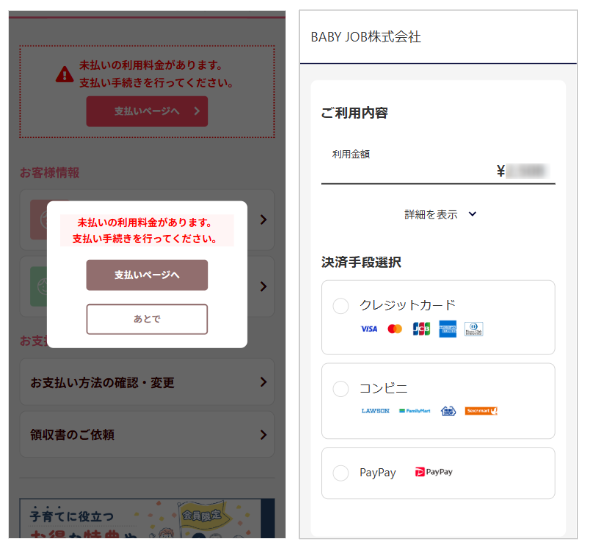The width and height of the screenshot is (589, 551).
Task: Click the popup's 未払いの利用料金があります message
Action: 147,230
